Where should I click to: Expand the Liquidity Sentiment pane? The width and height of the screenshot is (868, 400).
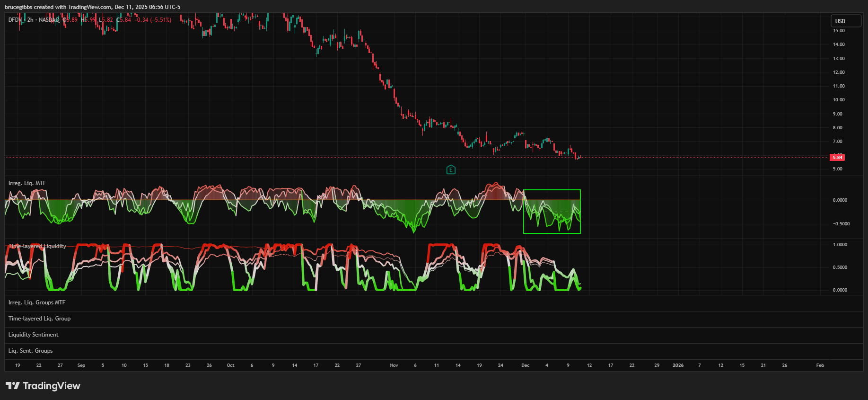point(33,335)
